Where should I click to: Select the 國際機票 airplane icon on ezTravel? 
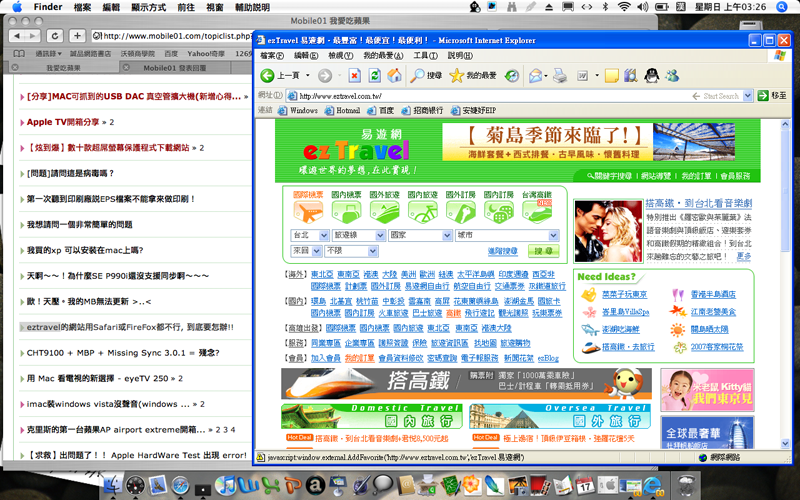coord(308,212)
